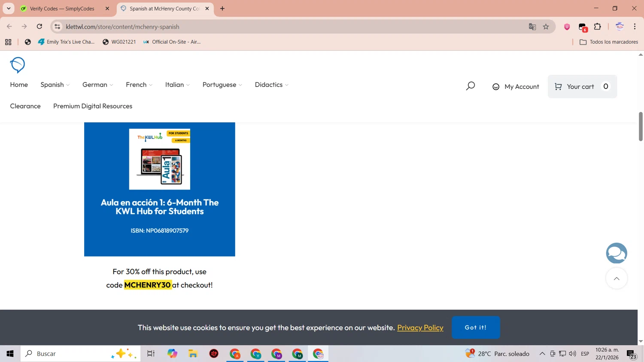
Task: Click the taskbar Buscar search box
Action: click(x=80, y=353)
